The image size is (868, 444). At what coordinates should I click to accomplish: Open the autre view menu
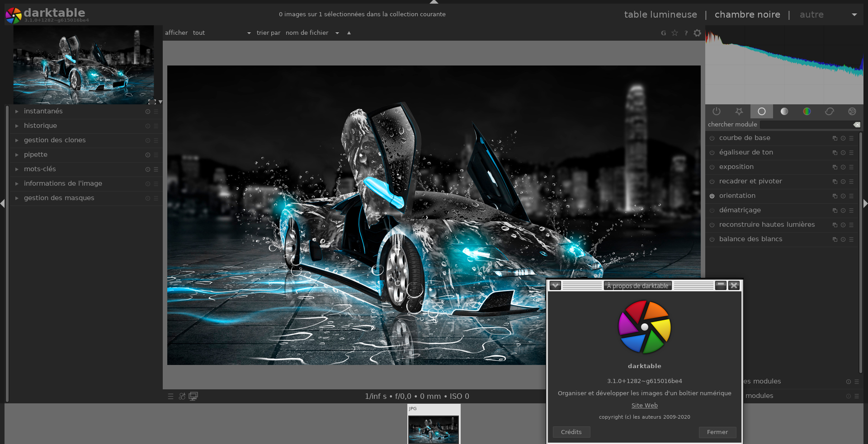click(x=811, y=14)
